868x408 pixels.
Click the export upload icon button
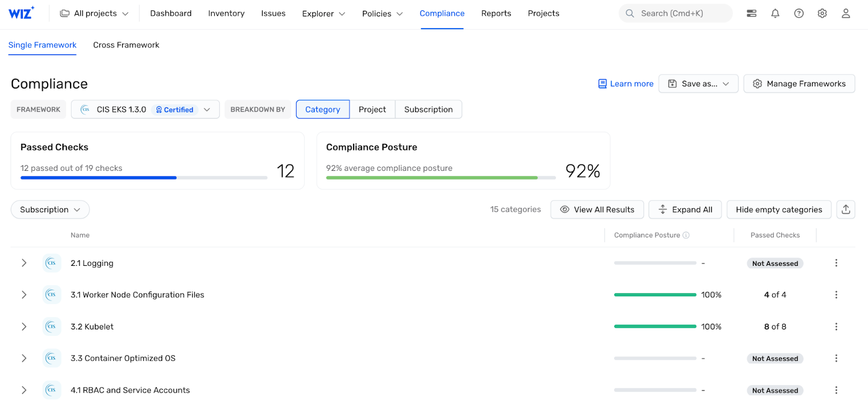click(846, 209)
